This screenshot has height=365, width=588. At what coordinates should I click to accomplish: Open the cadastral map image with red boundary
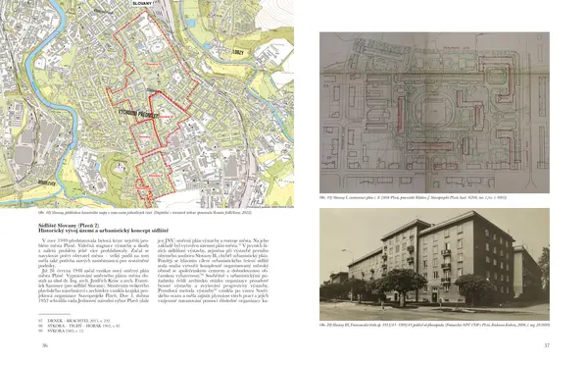tap(147, 104)
